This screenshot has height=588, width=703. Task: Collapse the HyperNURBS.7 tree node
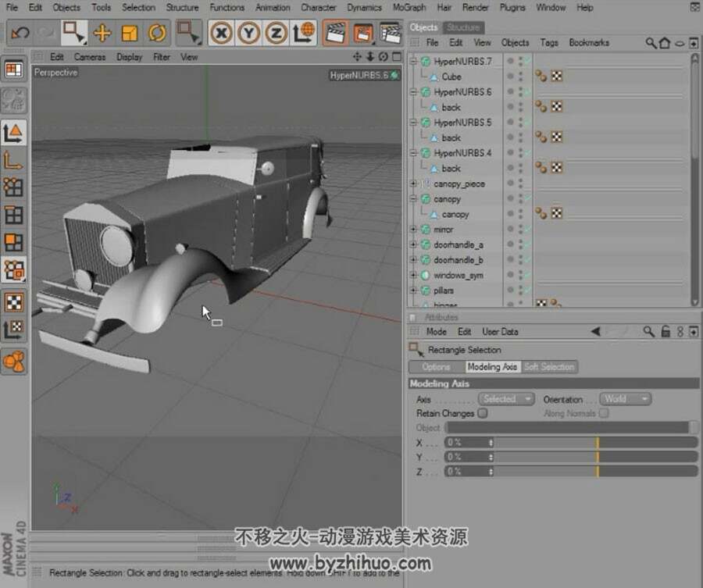pos(413,62)
